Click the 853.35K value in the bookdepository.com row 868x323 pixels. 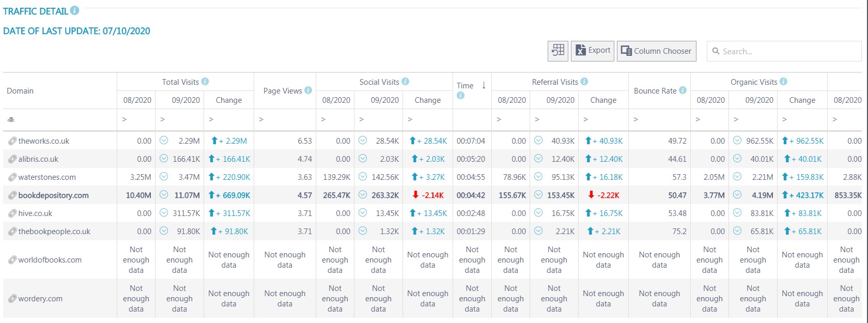pyautogui.click(x=848, y=195)
